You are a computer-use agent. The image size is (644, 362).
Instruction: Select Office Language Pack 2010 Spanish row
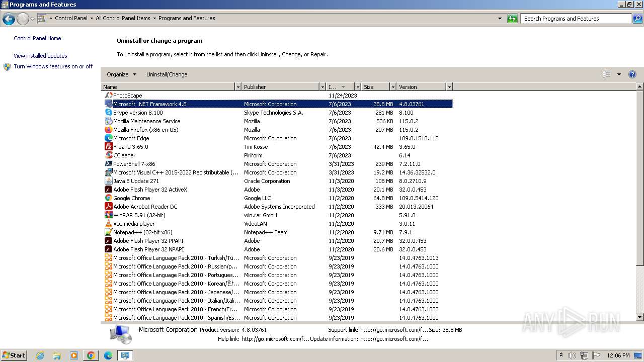point(278,318)
